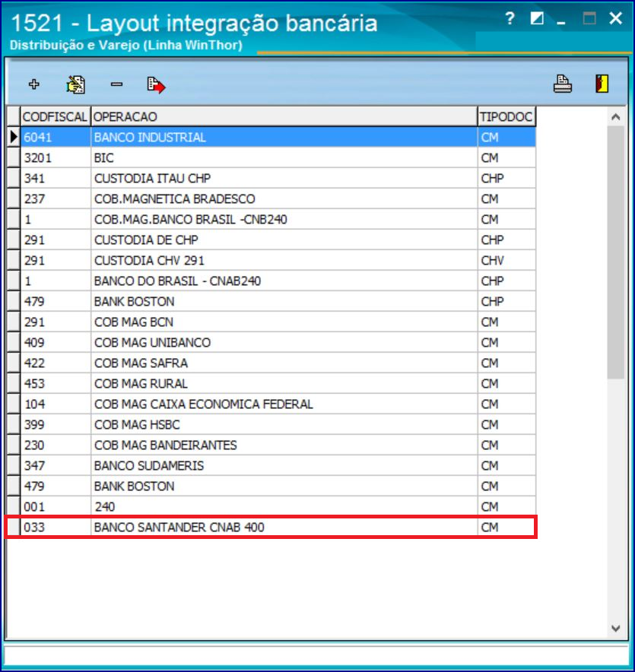Click the code cell 347
635x672 pixels.
56,466
